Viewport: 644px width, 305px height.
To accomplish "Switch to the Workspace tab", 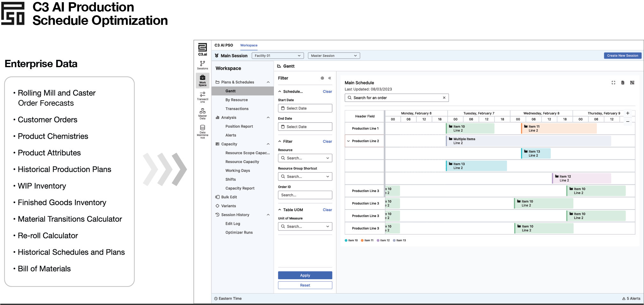I will pyautogui.click(x=249, y=45).
